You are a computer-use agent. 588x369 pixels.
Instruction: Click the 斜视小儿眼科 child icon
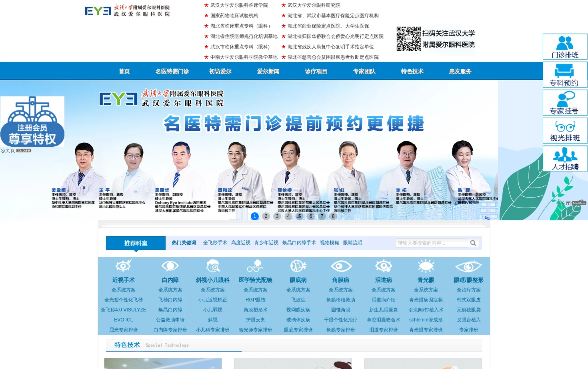(x=213, y=266)
